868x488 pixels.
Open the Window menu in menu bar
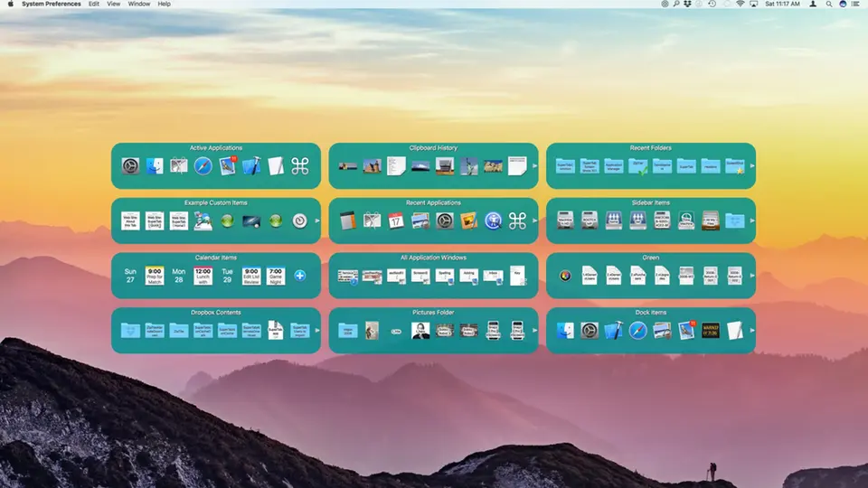[139, 5]
